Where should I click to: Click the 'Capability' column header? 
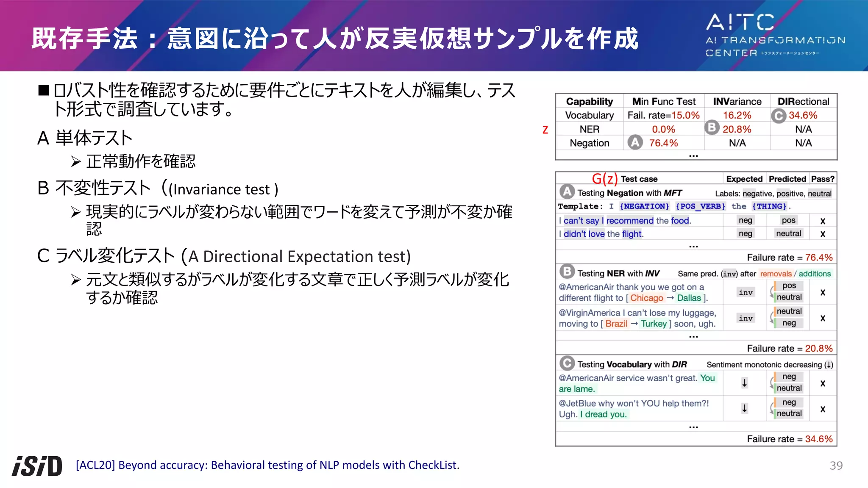tap(590, 102)
